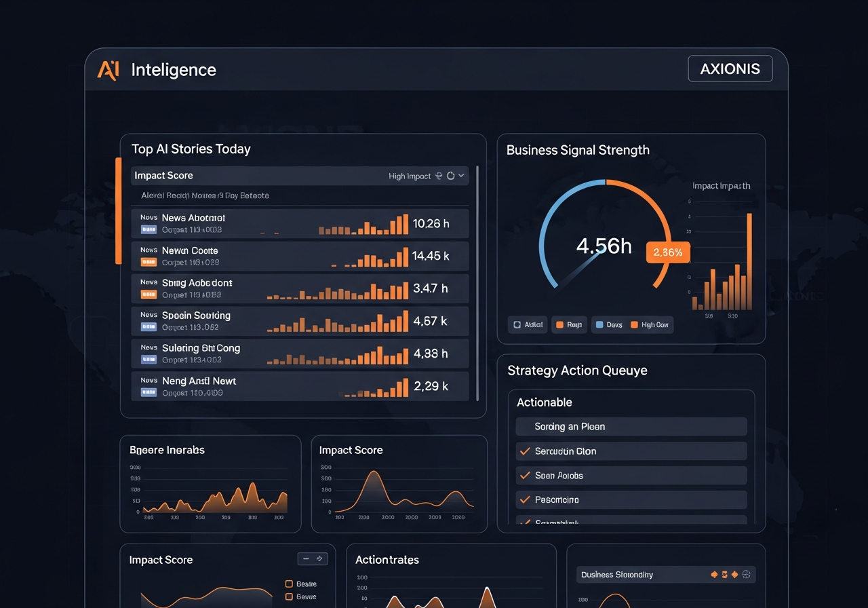Click the AI logo in the top header

click(107, 69)
